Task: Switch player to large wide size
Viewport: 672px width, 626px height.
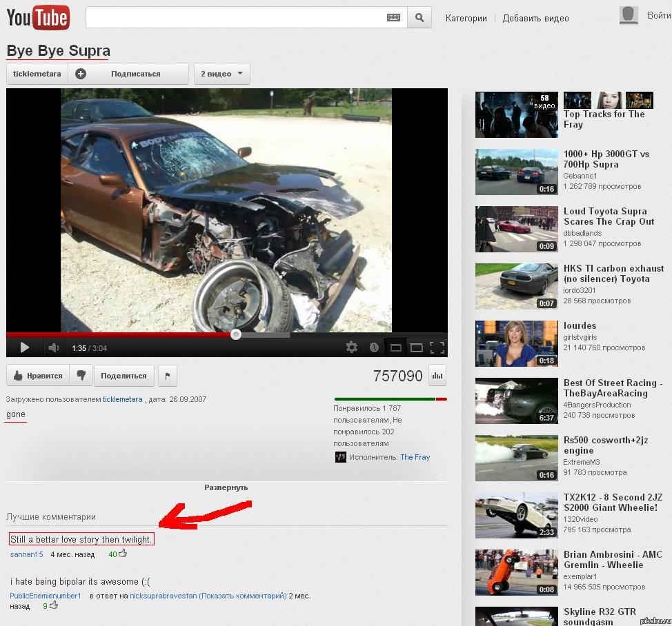Action: coord(416,347)
